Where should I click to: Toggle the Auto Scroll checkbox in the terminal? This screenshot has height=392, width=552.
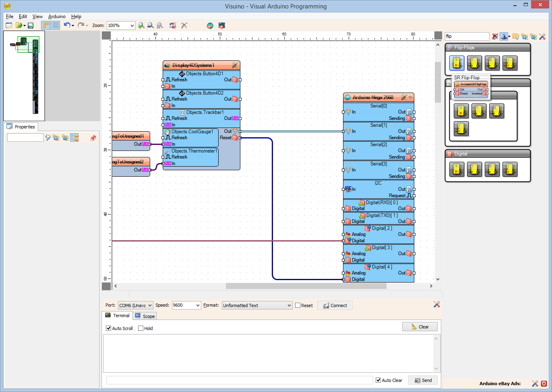click(x=108, y=328)
